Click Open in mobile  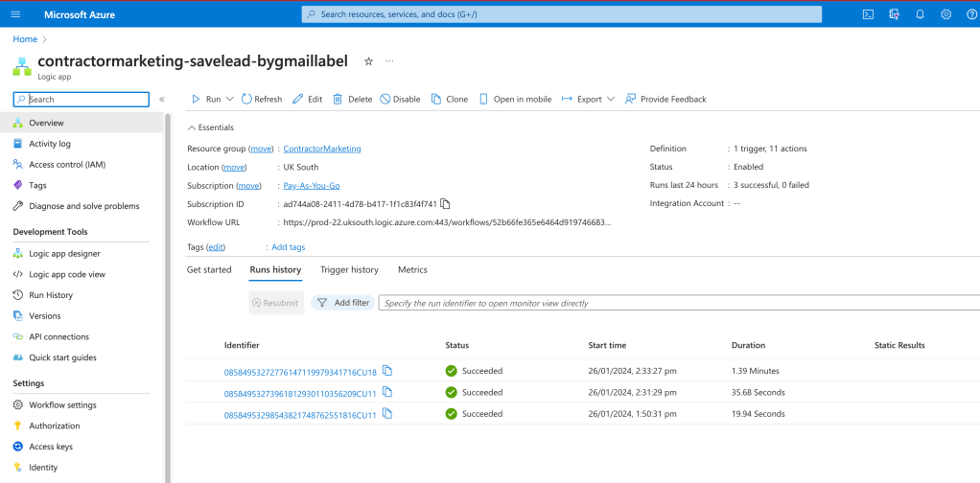point(516,99)
